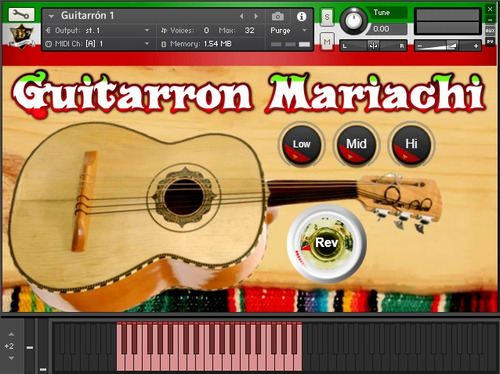Click the Mid EQ knob

[356, 144]
